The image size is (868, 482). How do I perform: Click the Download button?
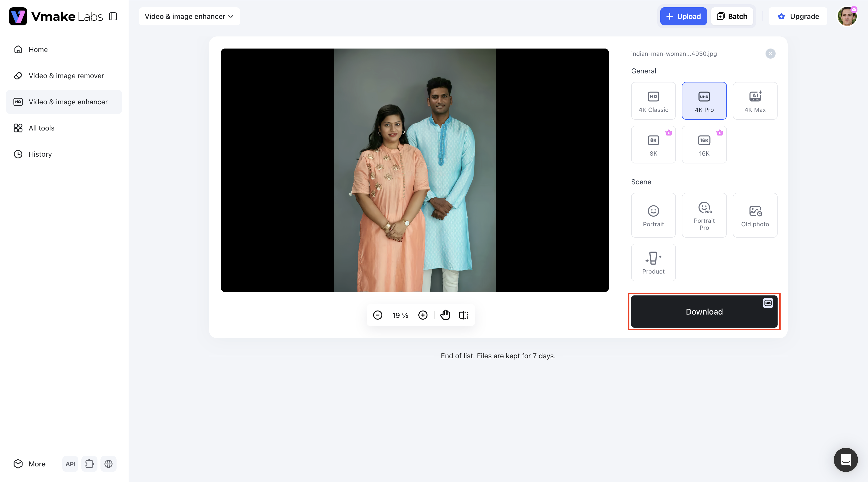click(704, 312)
